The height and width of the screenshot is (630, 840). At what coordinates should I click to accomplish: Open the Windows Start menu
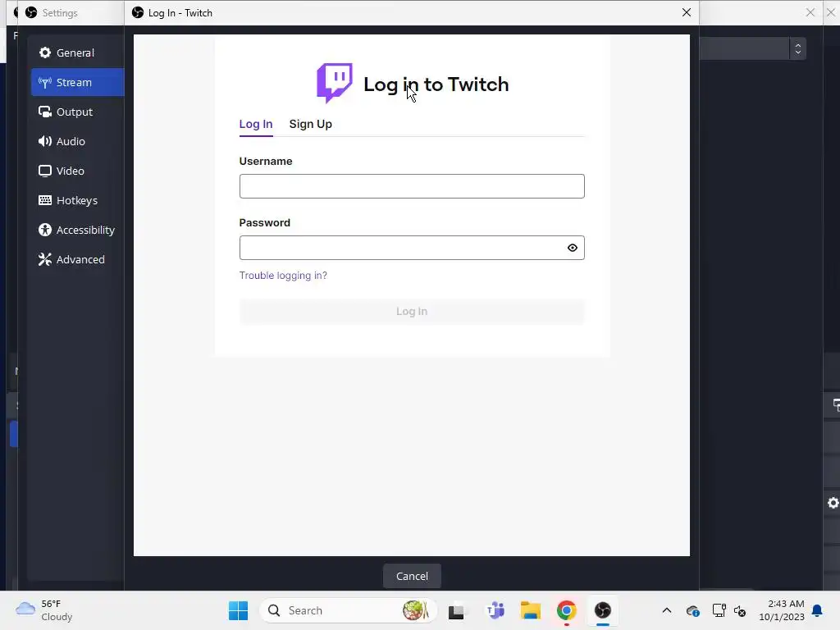(x=239, y=610)
